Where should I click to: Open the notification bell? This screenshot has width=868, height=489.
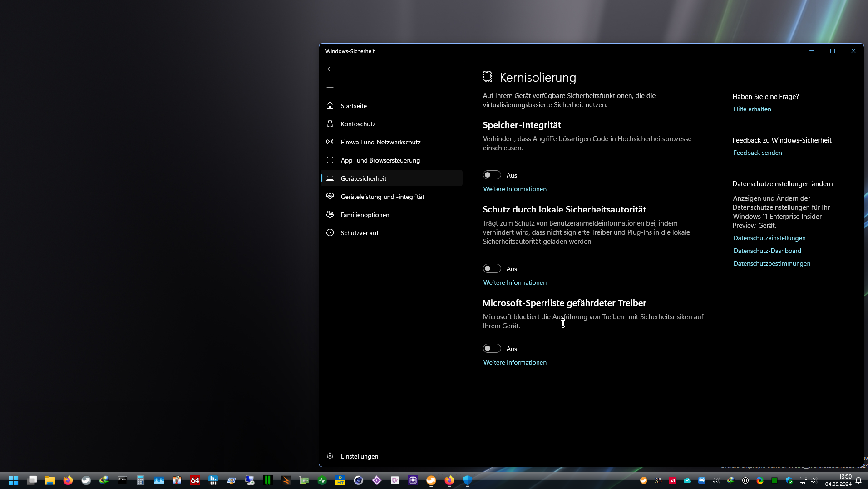coord(858,480)
